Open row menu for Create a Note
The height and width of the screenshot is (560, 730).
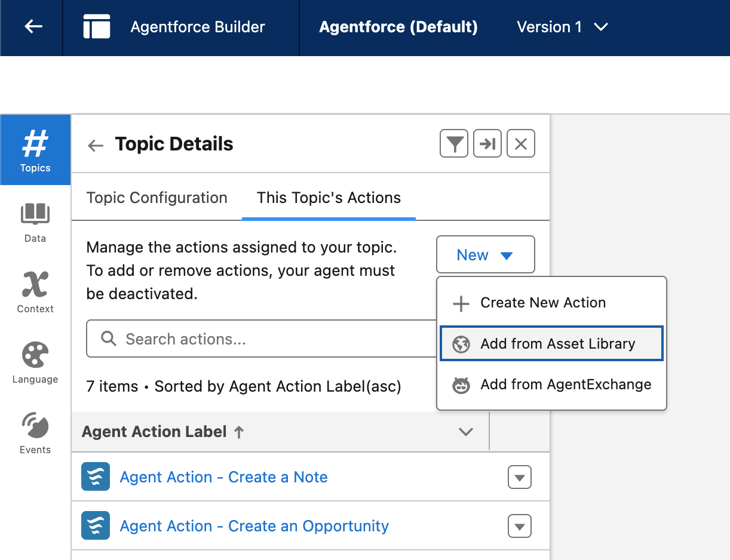[519, 478]
